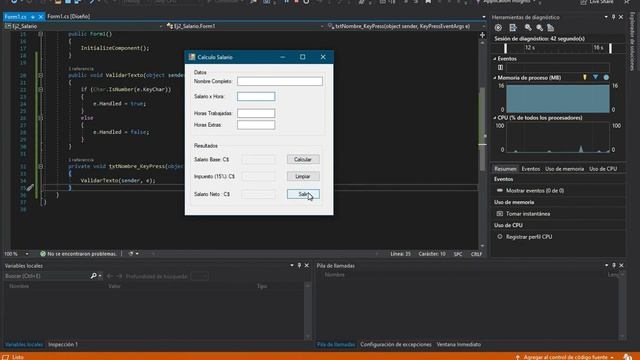Pin the Variables locales panel
This screenshot has width=640, height=360.
coord(299,265)
